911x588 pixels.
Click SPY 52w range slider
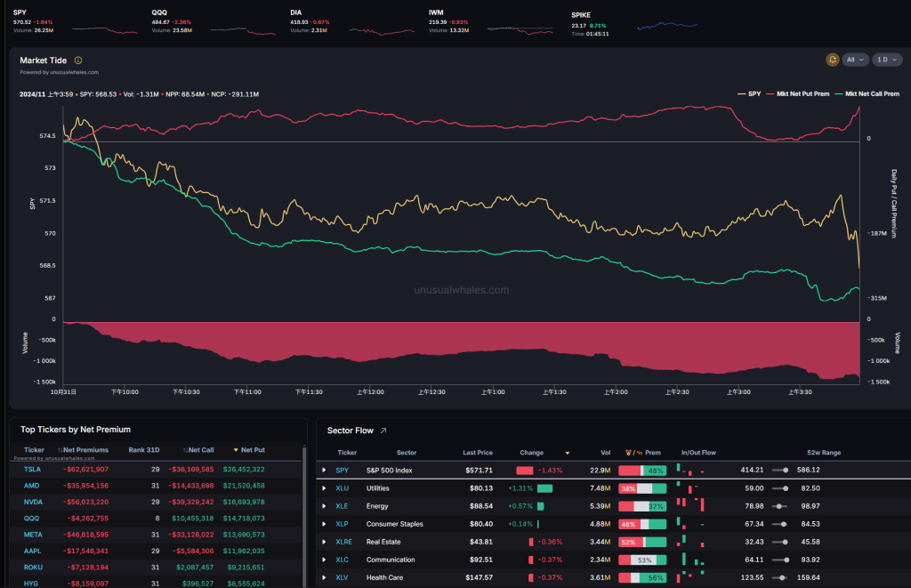click(779, 470)
